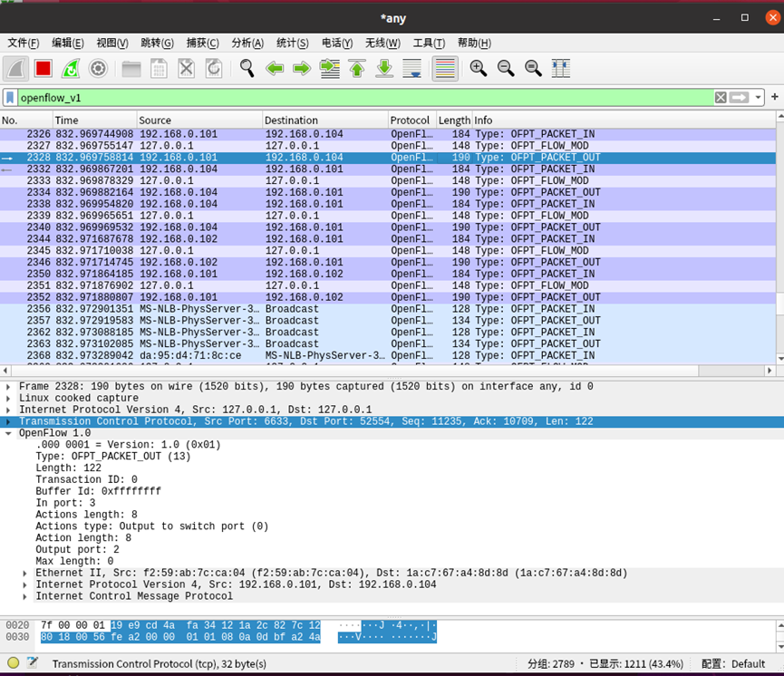Restart the current capture
The height and width of the screenshot is (676, 784).
coord(70,68)
